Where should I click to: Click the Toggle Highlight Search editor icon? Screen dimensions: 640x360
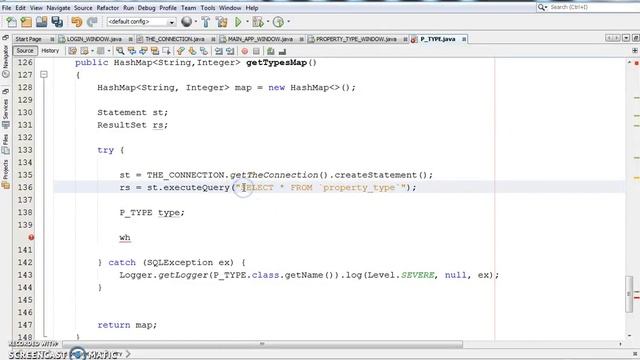(155, 51)
